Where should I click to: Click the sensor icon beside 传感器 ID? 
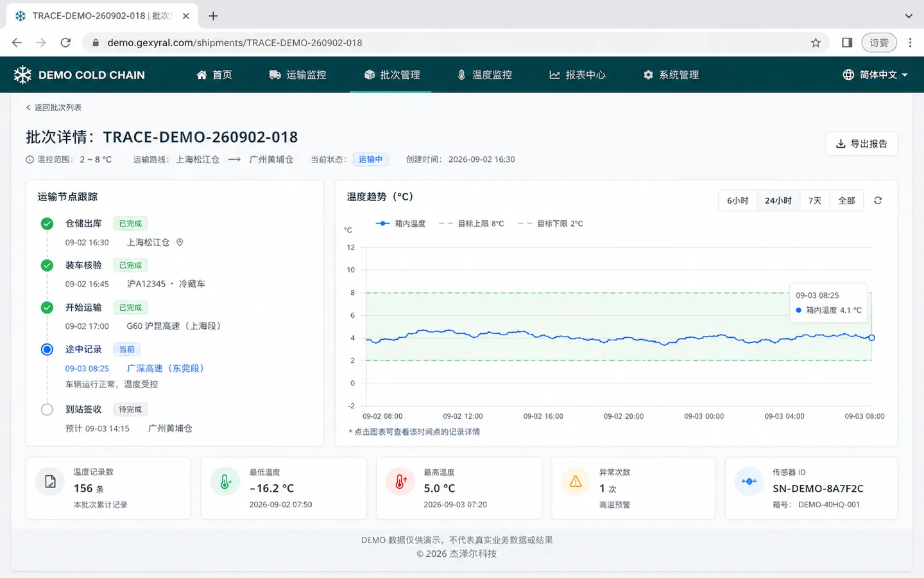(749, 482)
